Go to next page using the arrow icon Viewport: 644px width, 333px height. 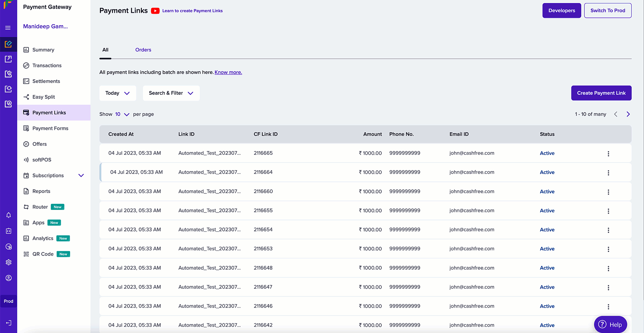pyautogui.click(x=628, y=114)
